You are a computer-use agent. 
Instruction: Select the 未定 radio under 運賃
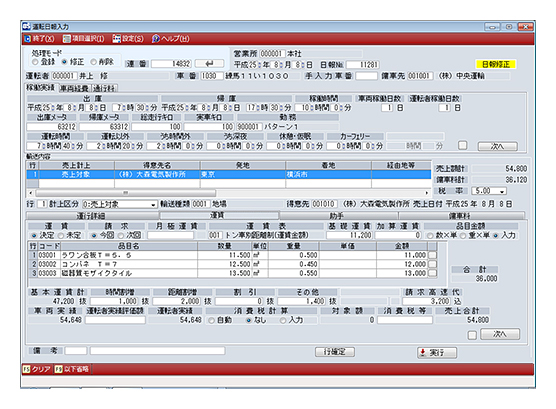61,235
